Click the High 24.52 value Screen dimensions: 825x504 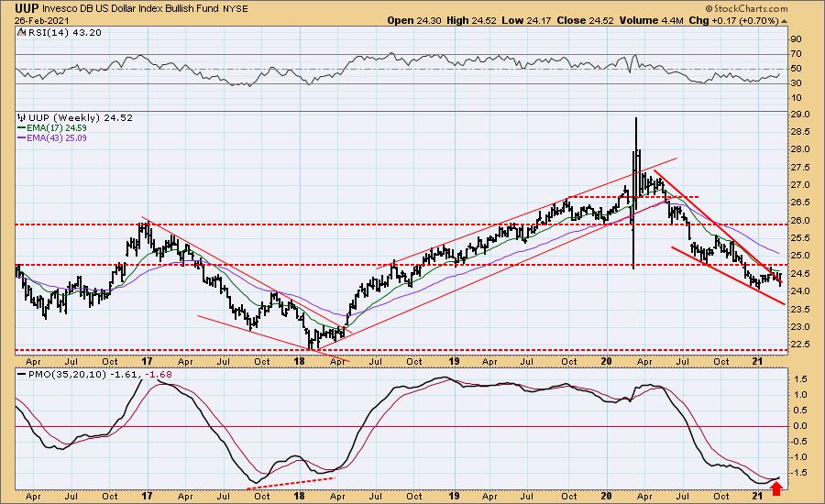pos(471,20)
